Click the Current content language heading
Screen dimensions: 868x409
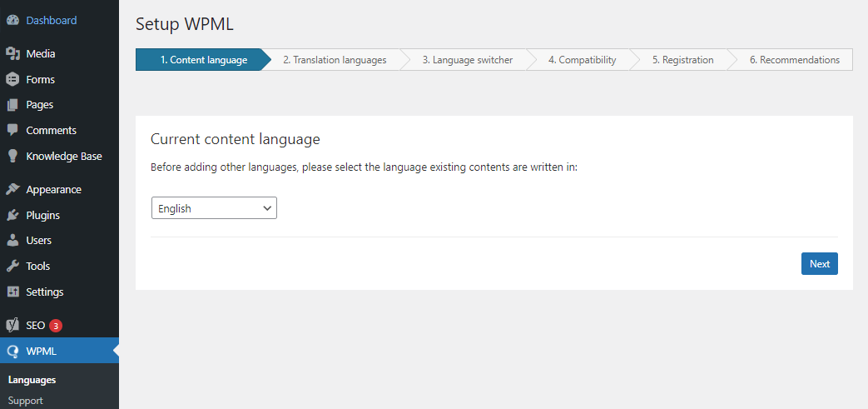(x=236, y=139)
